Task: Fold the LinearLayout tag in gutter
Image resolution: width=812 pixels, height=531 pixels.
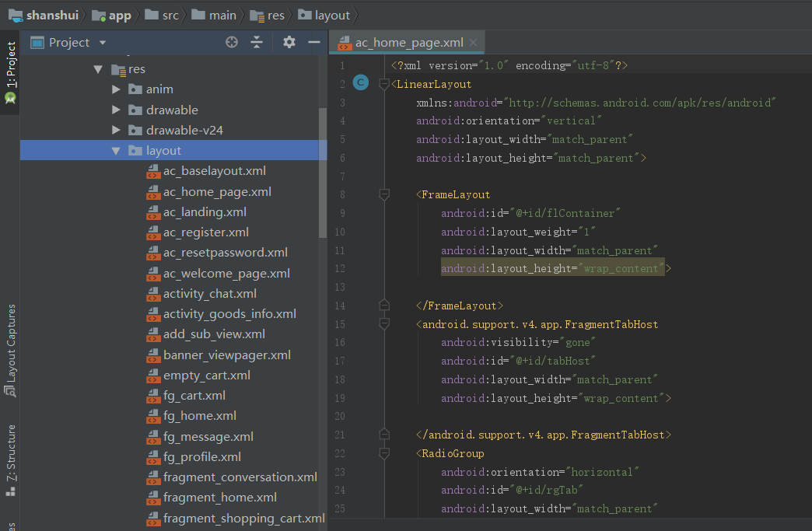Action: click(383, 84)
